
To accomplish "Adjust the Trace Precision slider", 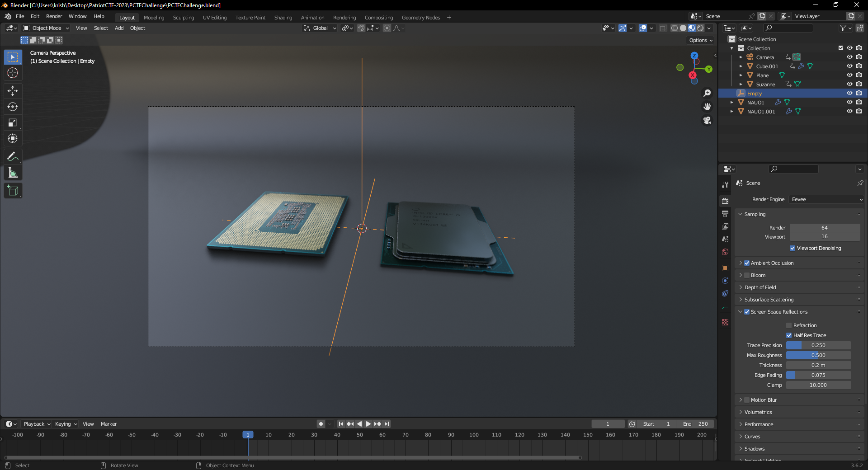I will click(818, 345).
